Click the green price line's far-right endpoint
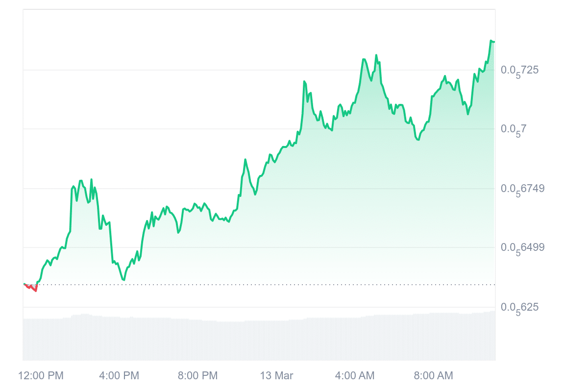This screenshot has height=392, width=588. click(x=493, y=42)
